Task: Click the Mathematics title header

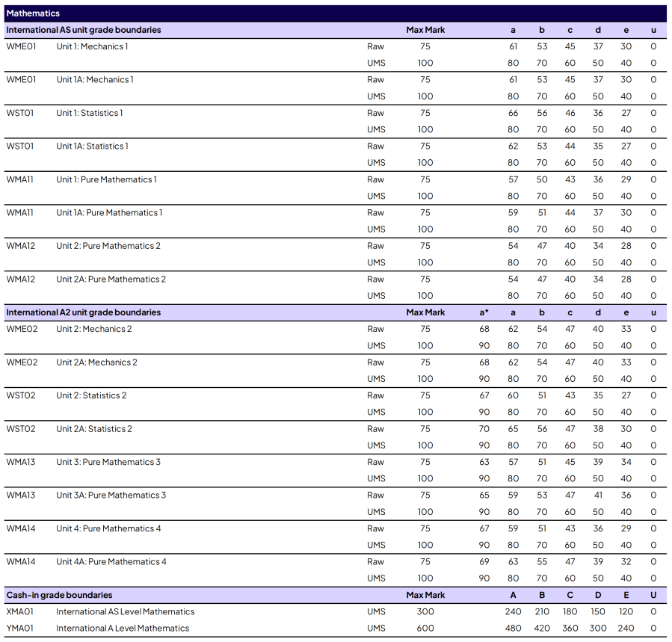Action: [x=33, y=13]
